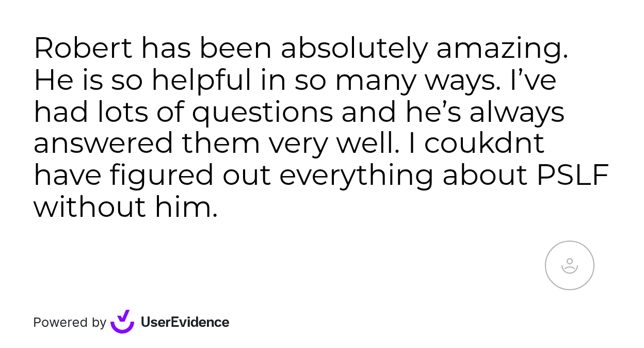Click the word "about" before PSLF
Image resolution: width=644 pixels, height=348 pixels.
(485, 175)
